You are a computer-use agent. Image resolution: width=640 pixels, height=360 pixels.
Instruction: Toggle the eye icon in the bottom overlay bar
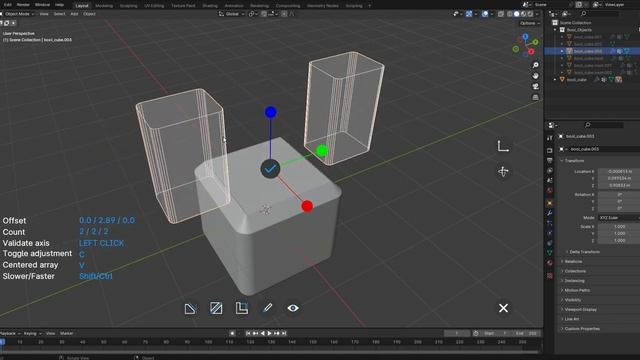tap(293, 308)
